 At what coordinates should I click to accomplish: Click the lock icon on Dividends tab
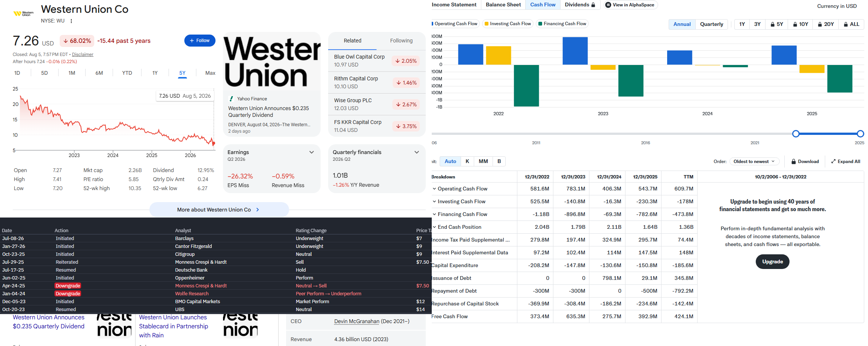pyautogui.click(x=593, y=5)
